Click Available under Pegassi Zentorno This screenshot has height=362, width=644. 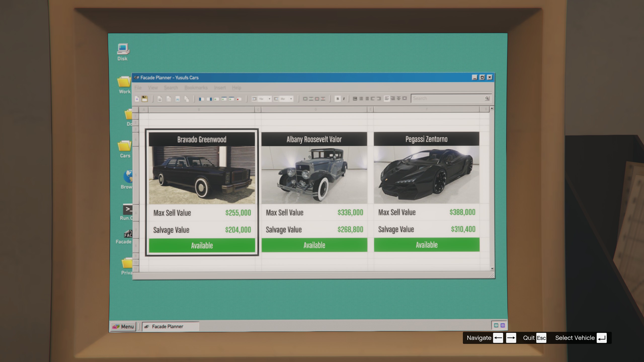coord(426,245)
